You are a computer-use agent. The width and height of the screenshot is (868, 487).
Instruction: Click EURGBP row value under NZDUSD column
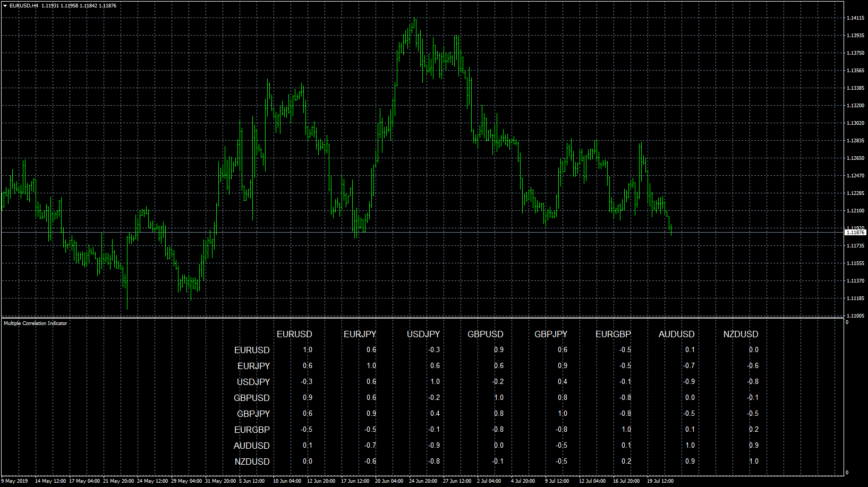point(754,429)
